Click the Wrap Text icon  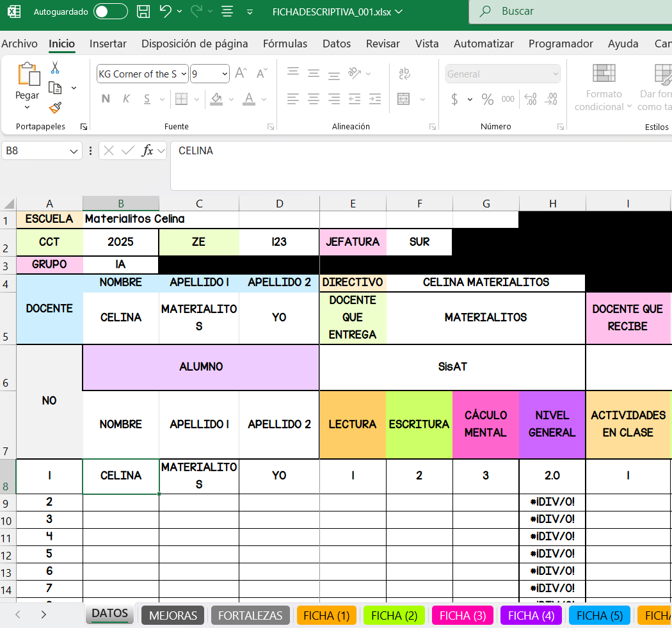[x=404, y=74]
